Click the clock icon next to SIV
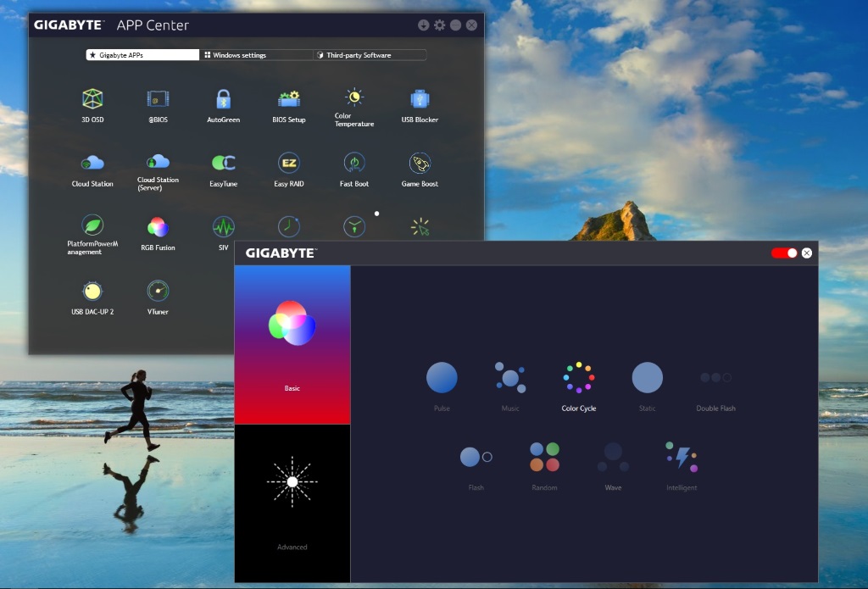The width and height of the screenshot is (868, 589). click(289, 226)
